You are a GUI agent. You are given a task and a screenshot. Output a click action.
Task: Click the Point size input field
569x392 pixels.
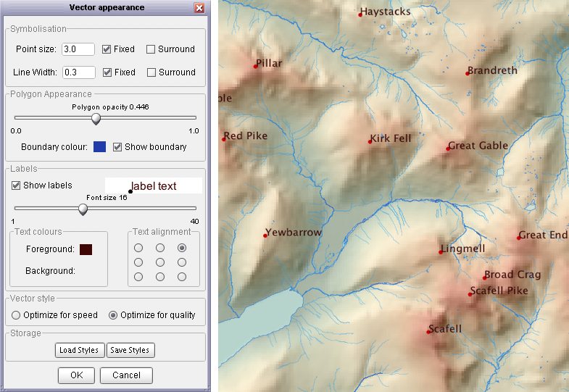[x=78, y=49]
